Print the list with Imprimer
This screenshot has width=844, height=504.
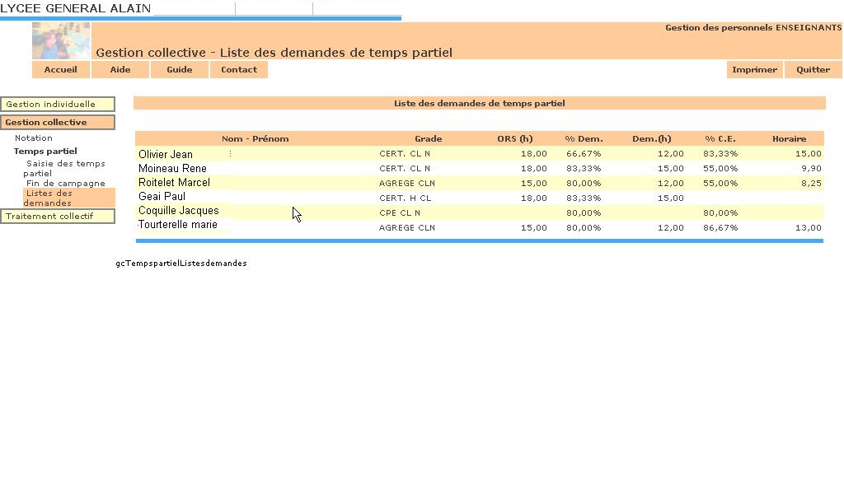click(x=755, y=70)
